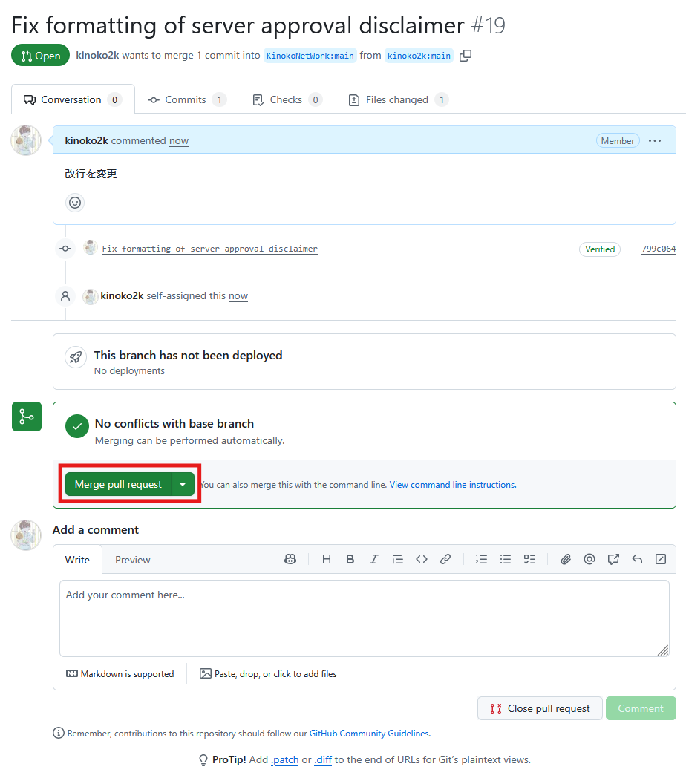The image size is (686, 784).
Task: Attach files using the paperclip icon
Action: pos(565,560)
